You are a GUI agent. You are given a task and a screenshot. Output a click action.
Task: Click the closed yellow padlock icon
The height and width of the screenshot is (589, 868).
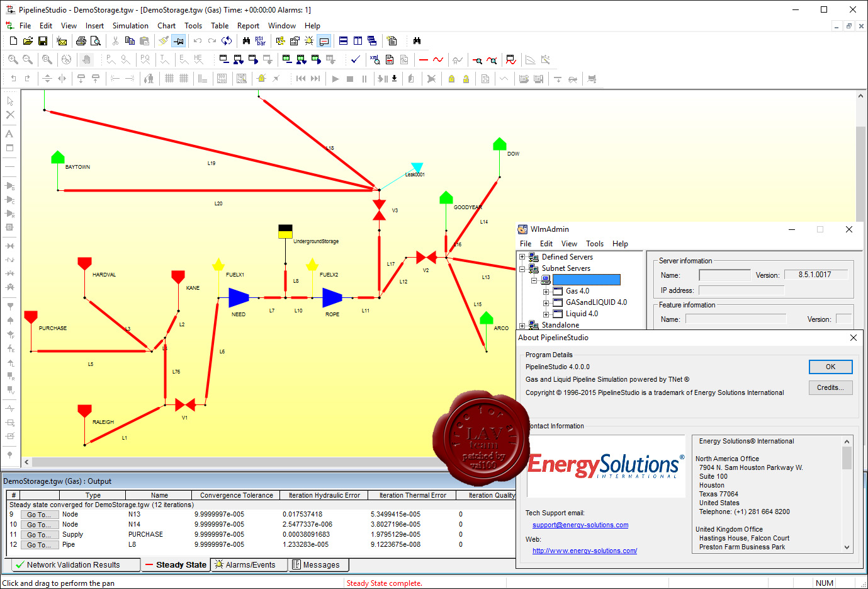tap(451, 79)
